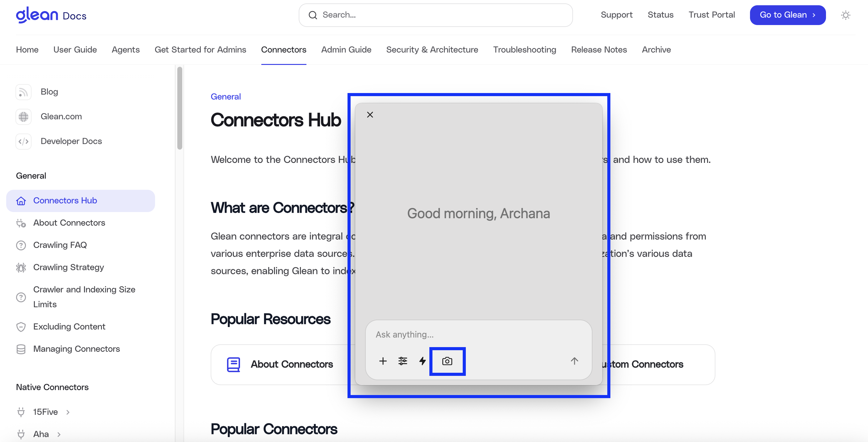868x442 pixels.
Task: Select the lightning bolt quick-actions icon
Action: (422, 361)
